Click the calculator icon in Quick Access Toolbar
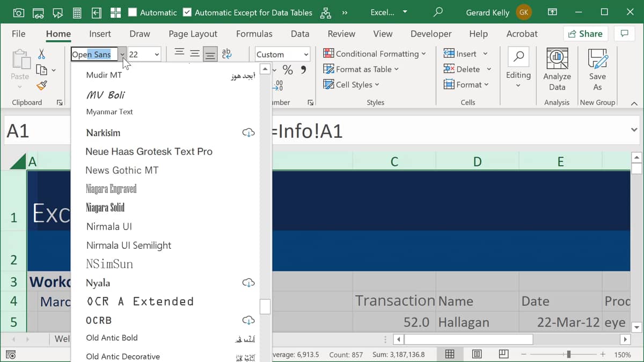The width and height of the screenshot is (644, 362). pos(77,12)
